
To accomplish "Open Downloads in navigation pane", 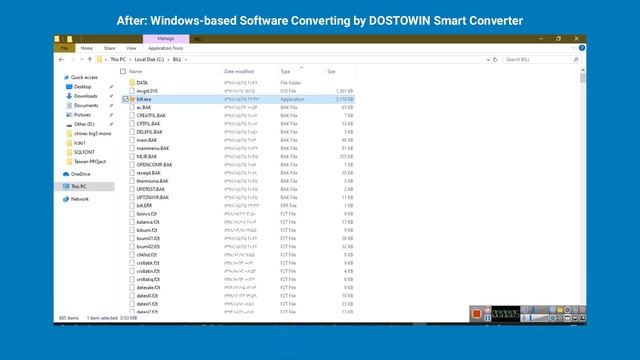I will click(81, 96).
